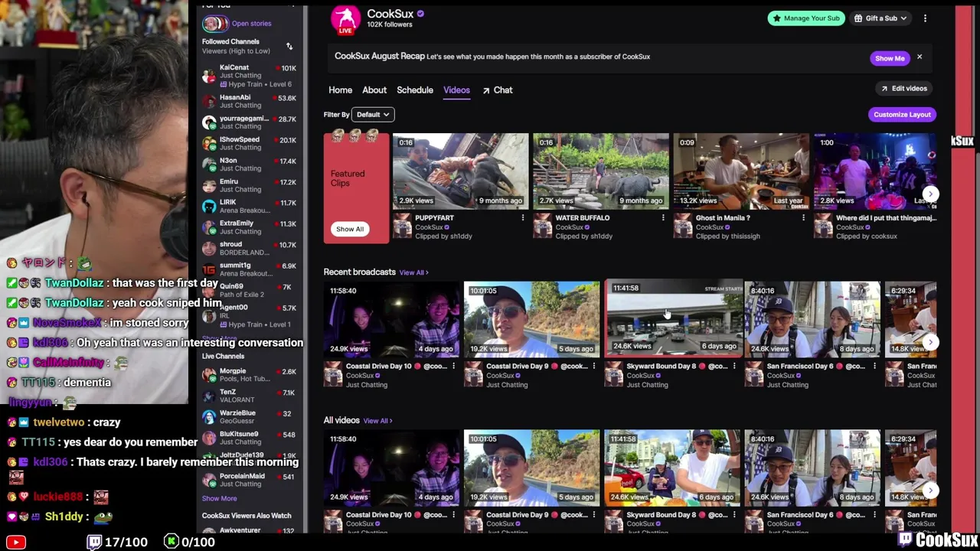Image resolution: width=980 pixels, height=551 pixels.
Task: Open Ghost in Manila clip thumbnail
Action: pyautogui.click(x=741, y=171)
